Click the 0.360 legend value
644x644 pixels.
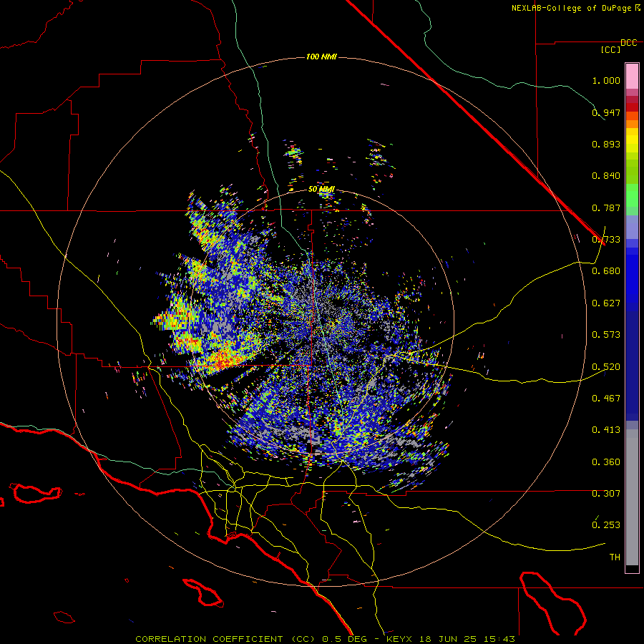(606, 462)
